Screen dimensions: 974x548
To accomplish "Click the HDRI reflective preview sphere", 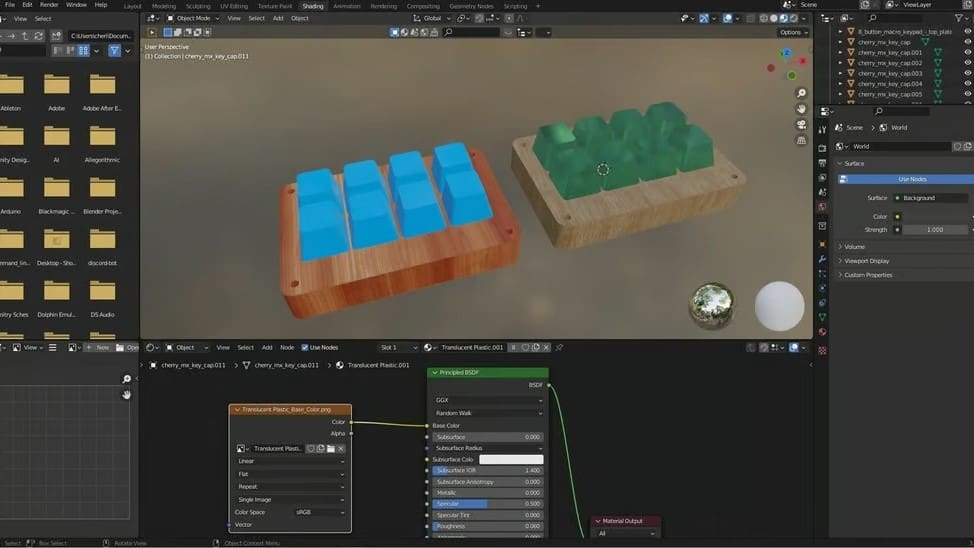I will [712, 304].
